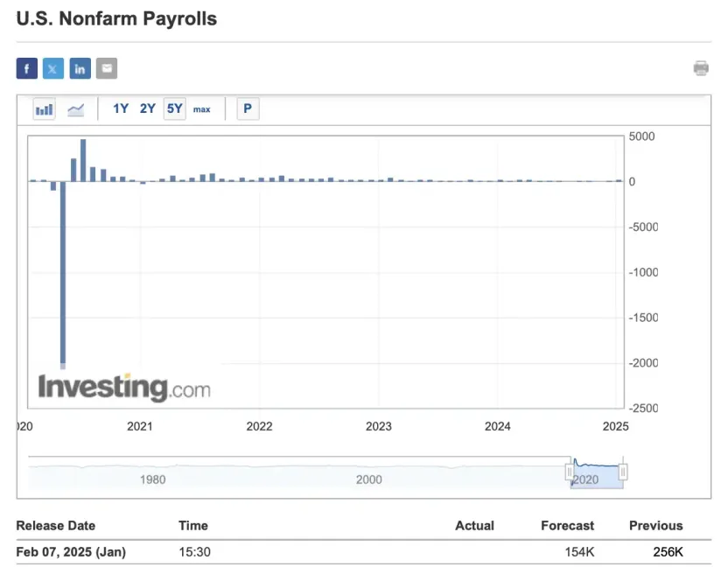Click the Forecast column header
Viewport: 728px width, 567px height.
pyautogui.click(x=567, y=526)
